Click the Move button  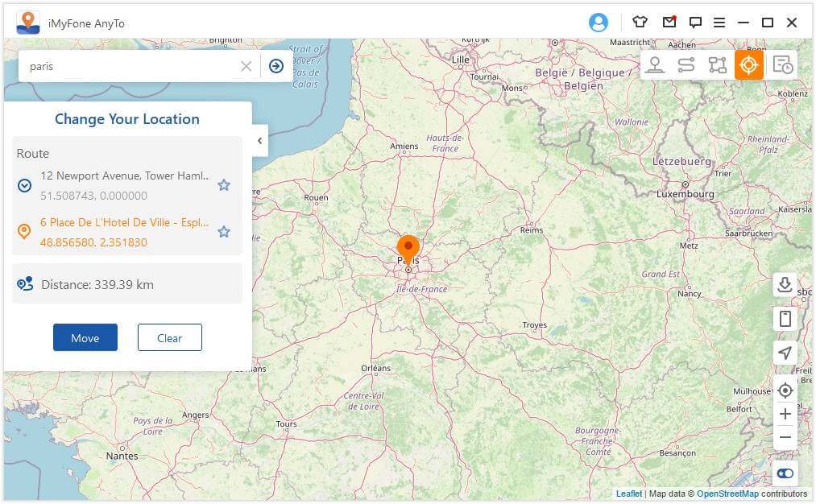tap(85, 337)
